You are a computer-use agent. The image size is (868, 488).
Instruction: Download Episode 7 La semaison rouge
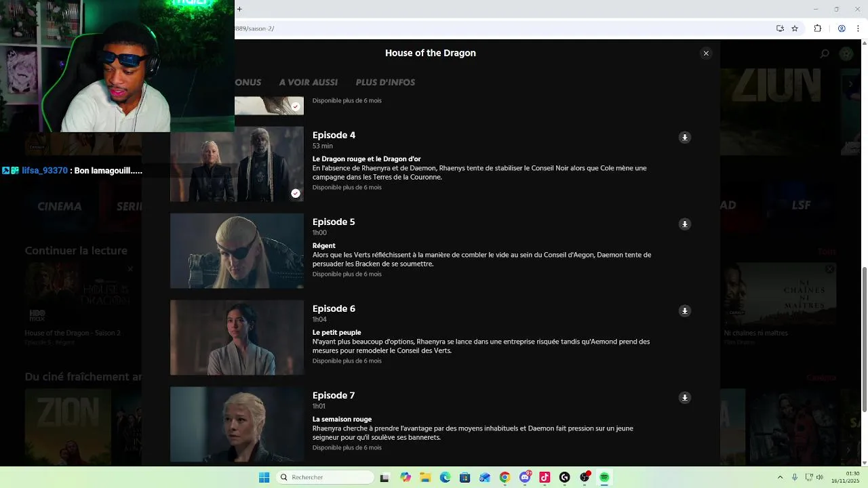(685, 398)
